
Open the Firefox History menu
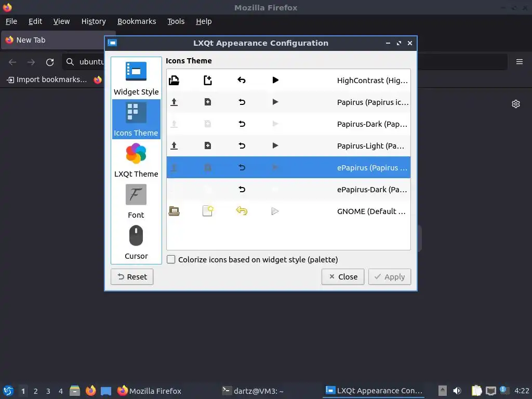pyautogui.click(x=94, y=21)
